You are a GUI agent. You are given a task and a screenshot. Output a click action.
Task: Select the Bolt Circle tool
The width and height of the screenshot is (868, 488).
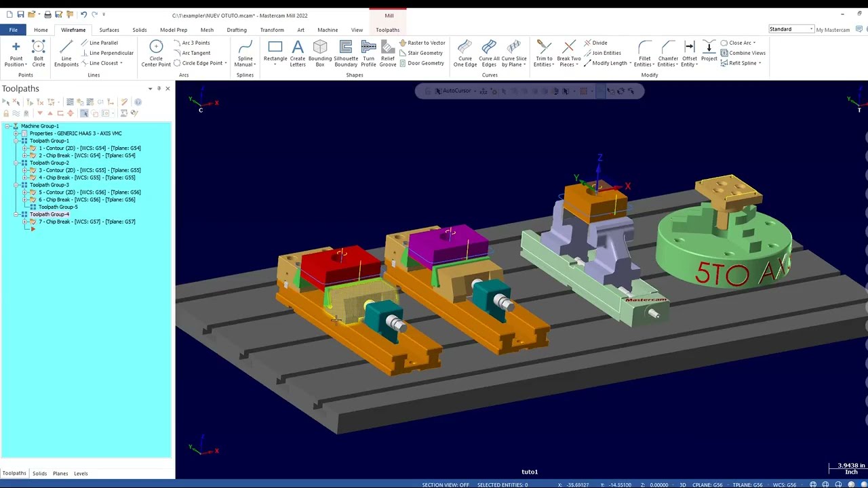click(39, 53)
